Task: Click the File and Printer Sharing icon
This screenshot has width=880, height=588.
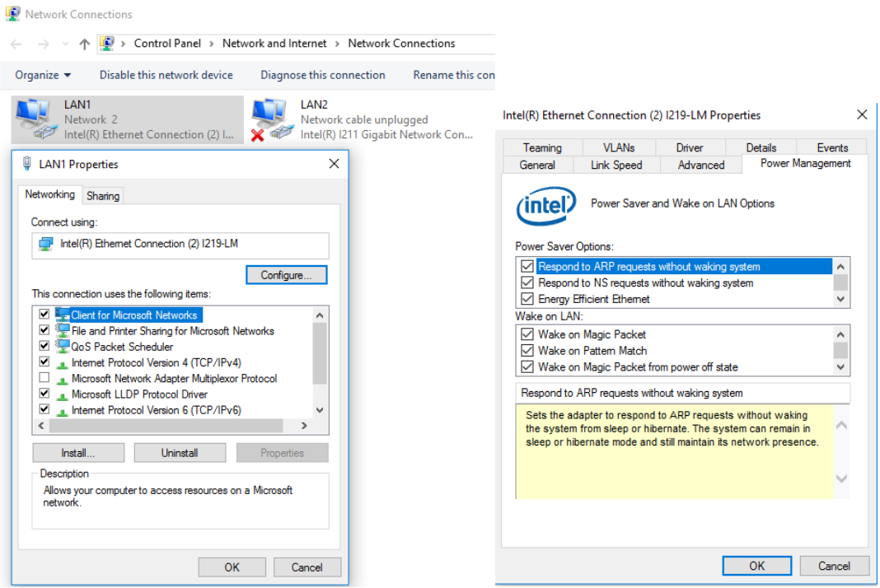Action: click(63, 330)
